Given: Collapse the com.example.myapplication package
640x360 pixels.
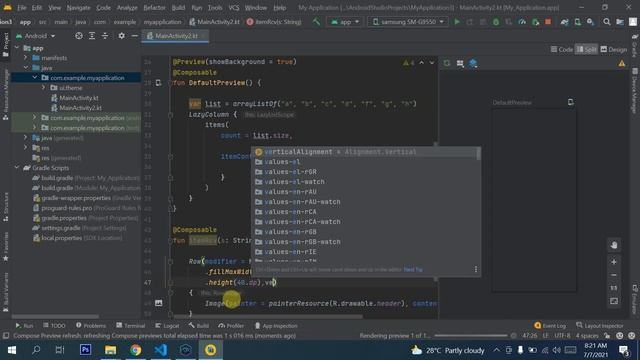Looking at the screenshot, I should pos(35,78).
